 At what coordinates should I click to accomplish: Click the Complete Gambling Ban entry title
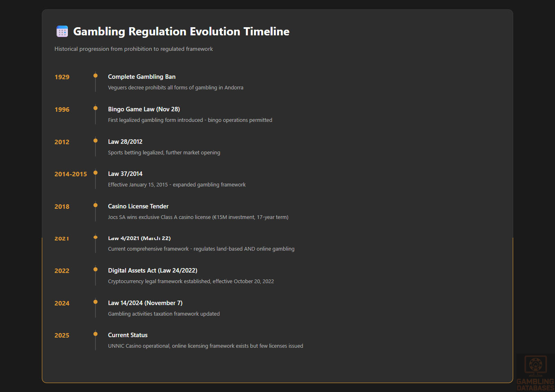point(142,77)
